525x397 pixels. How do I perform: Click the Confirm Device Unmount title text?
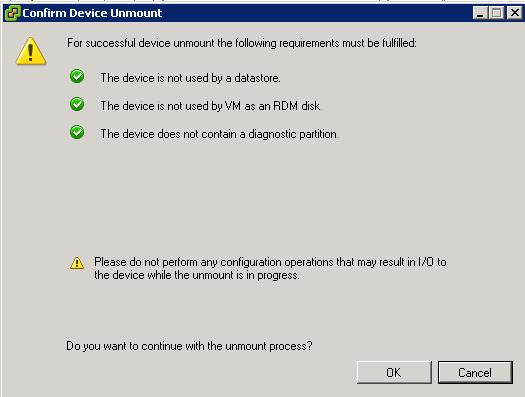[x=92, y=13]
